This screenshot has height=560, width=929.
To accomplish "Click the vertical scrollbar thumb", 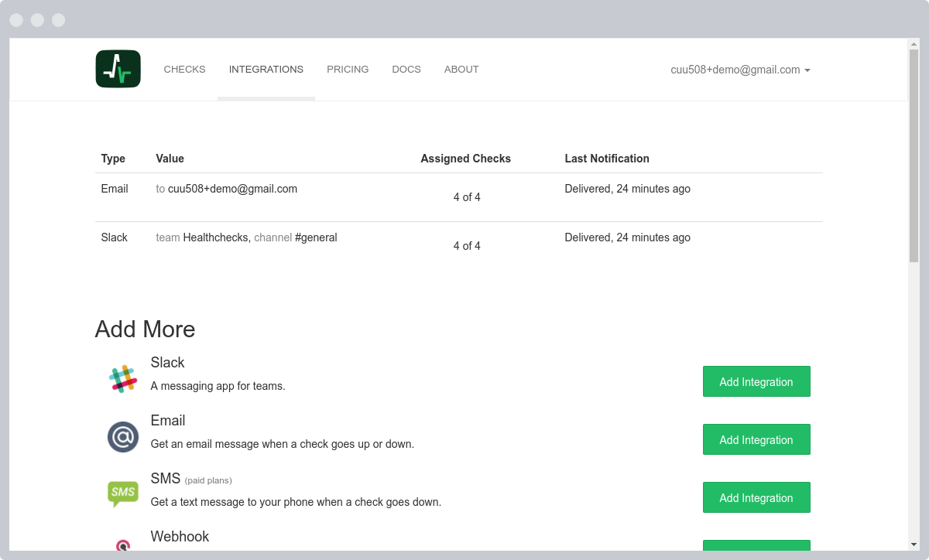I will click(x=914, y=155).
